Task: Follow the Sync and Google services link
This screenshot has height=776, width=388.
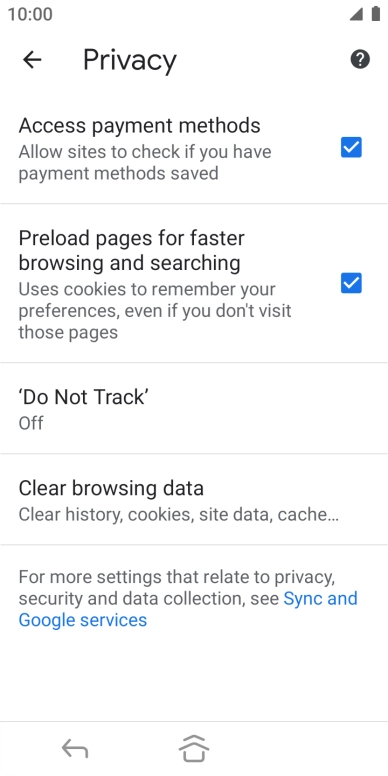Action: tap(188, 609)
